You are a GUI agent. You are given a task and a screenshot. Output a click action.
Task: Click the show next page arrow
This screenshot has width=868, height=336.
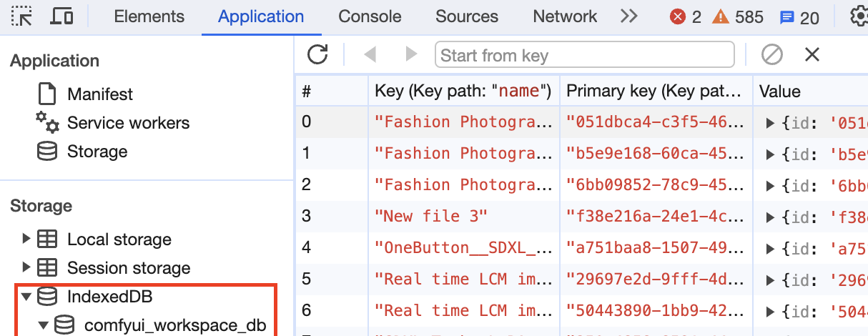coord(411,54)
